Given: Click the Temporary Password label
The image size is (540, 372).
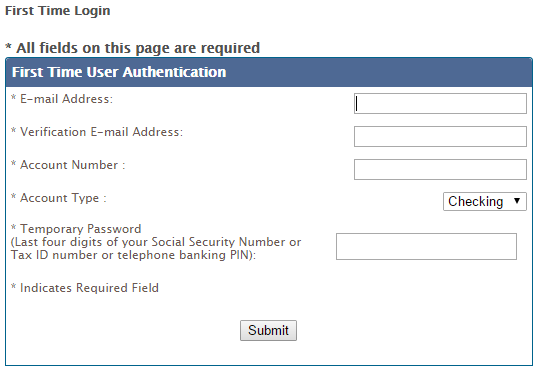Looking at the screenshot, I should click(81, 229).
